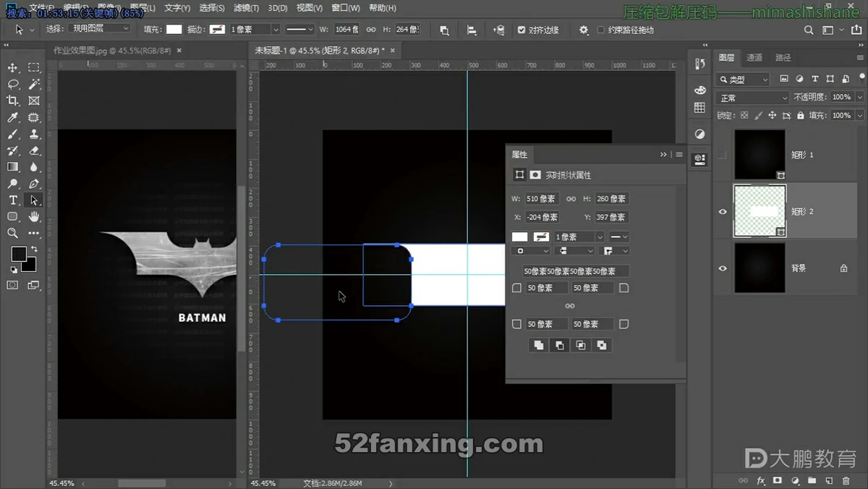Click the Combine shapes icon in Properties
868x489 pixels.
(x=538, y=345)
